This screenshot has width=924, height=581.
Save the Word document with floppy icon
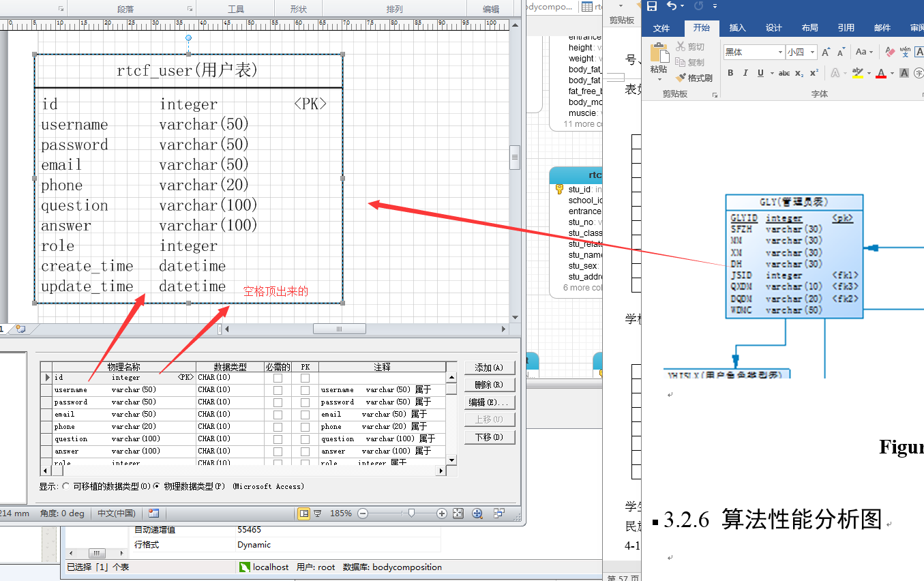pyautogui.click(x=652, y=6)
